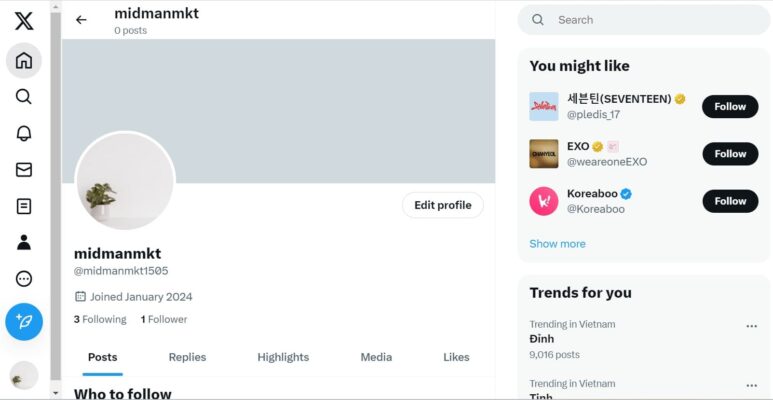773x400 pixels.
Task: Click the Edit profile button
Action: pos(442,205)
